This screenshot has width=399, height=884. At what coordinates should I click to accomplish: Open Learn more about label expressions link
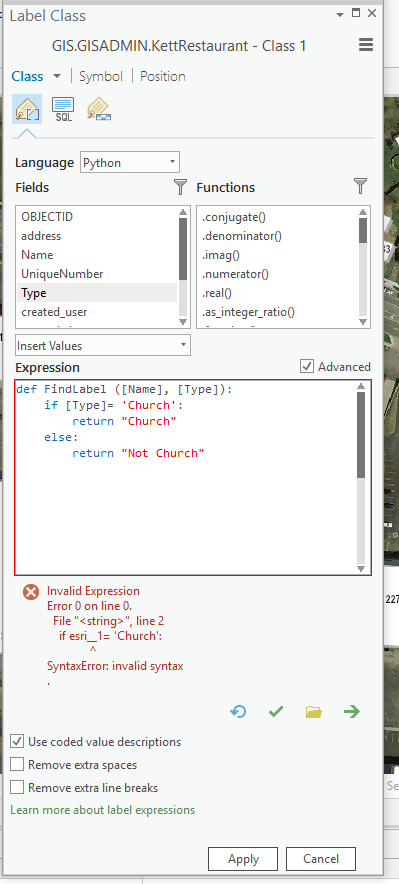[x=103, y=810]
